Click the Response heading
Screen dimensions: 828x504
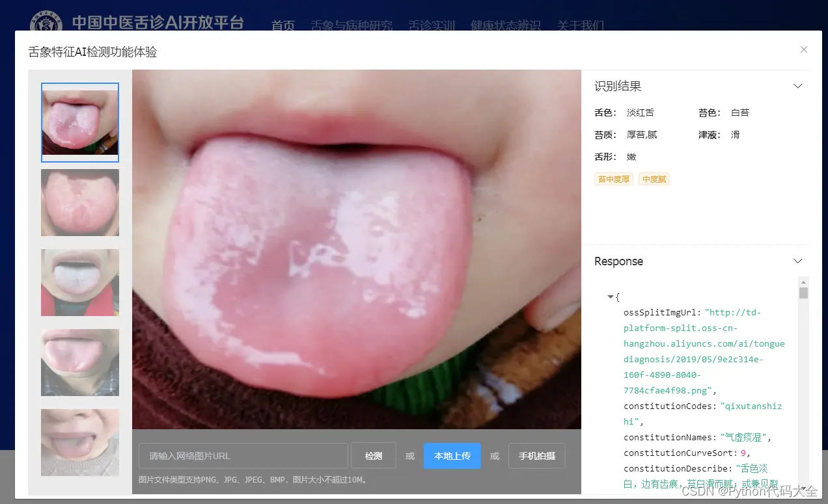(x=618, y=261)
